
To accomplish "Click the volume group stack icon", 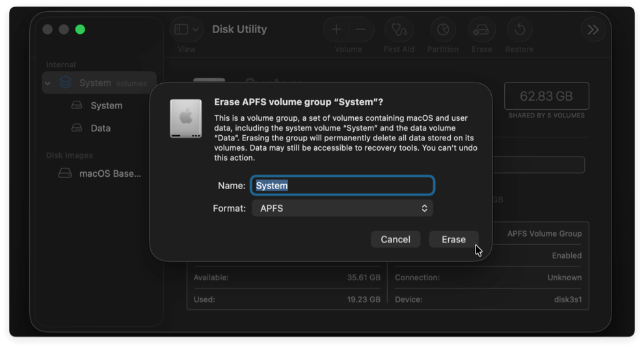I will pos(66,83).
